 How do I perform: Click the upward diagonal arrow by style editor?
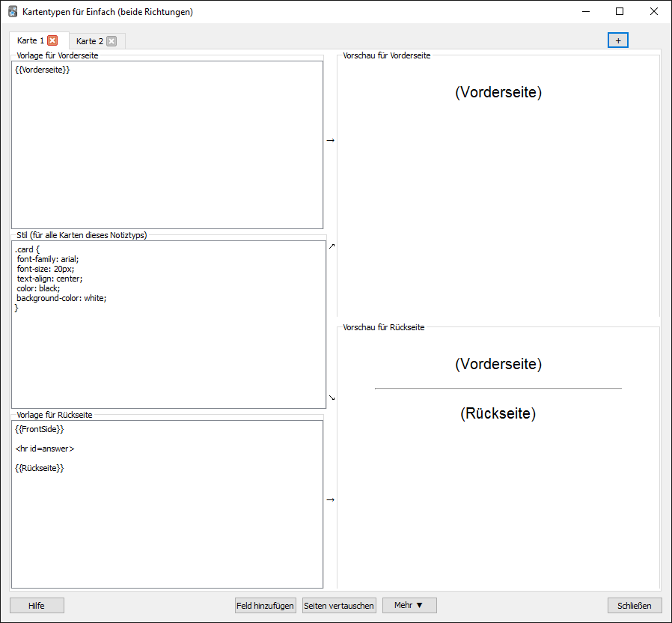332,246
